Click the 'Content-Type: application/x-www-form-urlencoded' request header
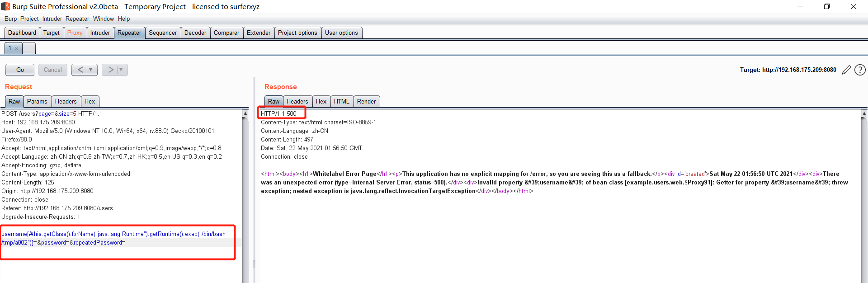This screenshot has width=868, height=283. pyautogui.click(x=66, y=174)
